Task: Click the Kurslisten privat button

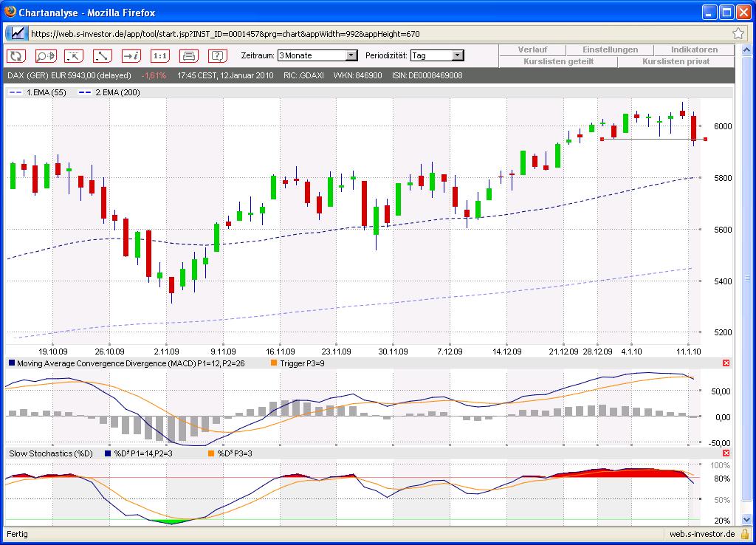Action: (676, 61)
